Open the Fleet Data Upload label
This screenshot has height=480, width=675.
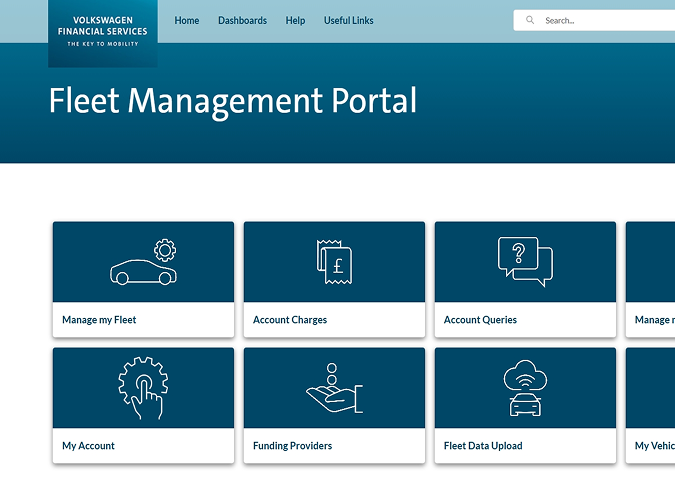[483, 446]
